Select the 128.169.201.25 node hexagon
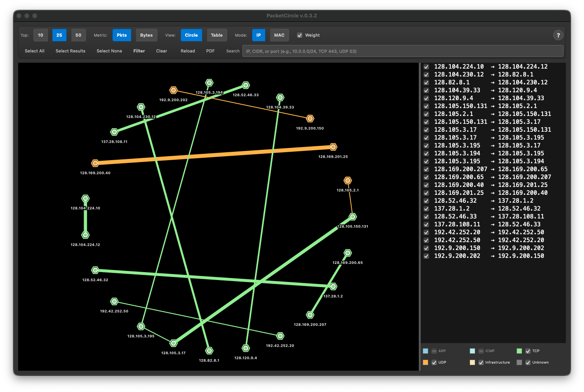The image size is (584, 392). 333,147
